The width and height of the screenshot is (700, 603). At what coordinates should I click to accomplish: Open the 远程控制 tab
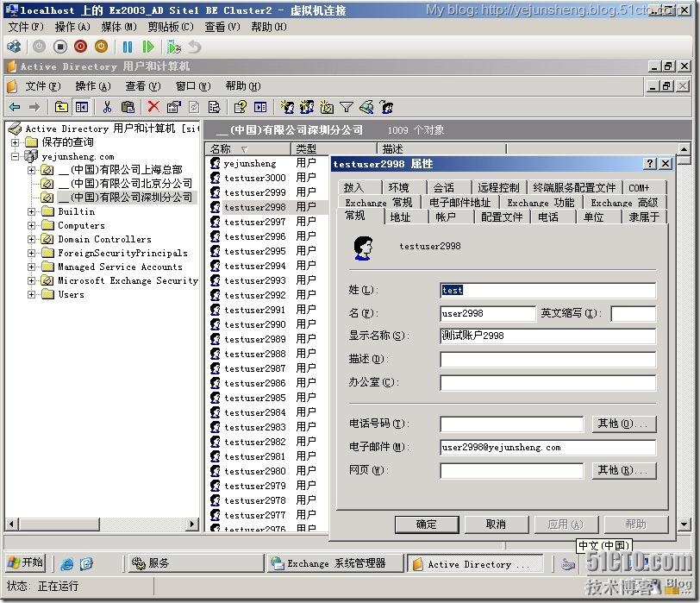coord(498,187)
